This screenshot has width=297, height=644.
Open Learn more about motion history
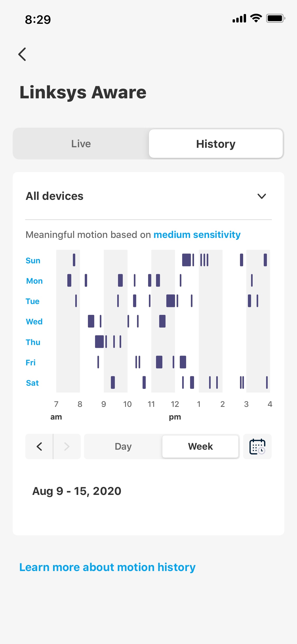pyautogui.click(x=107, y=567)
